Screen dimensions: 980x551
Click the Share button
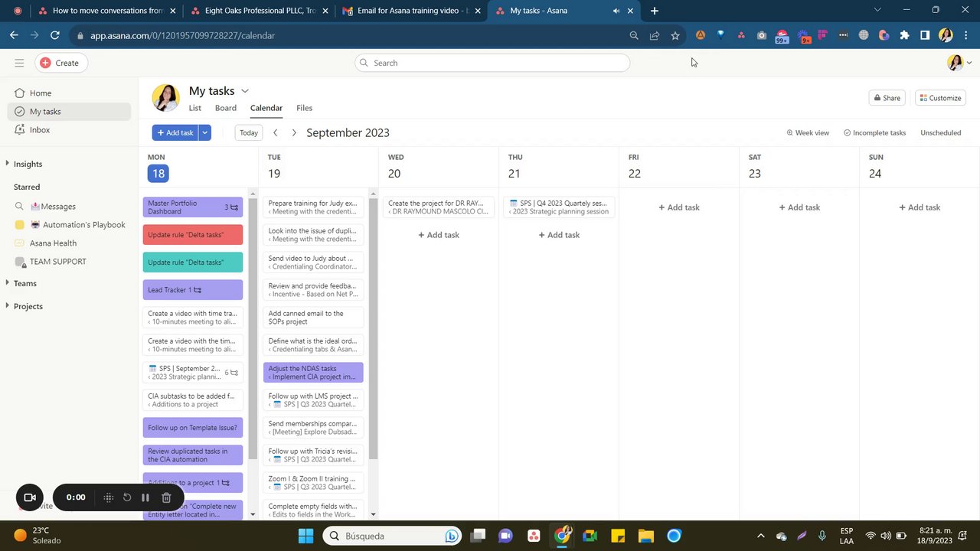click(887, 98)
